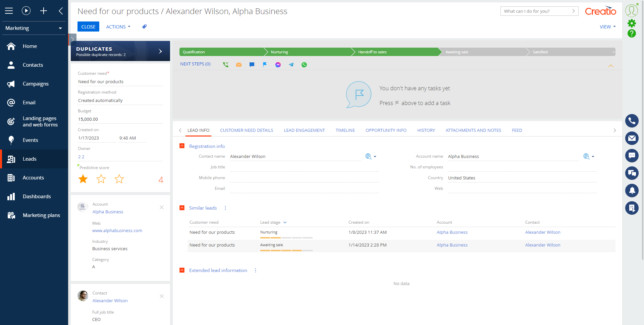Switch to the Opportunity Info tab
Image resolution: width=644 pixels, height=325 pixels.
(x=386, y=130)
